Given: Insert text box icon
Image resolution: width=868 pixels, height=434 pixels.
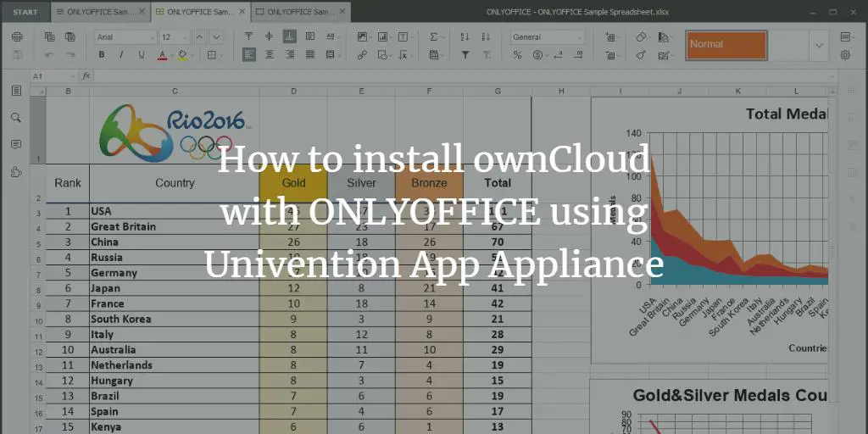Looking at the screenshot, I should click(x=404, y=36).
